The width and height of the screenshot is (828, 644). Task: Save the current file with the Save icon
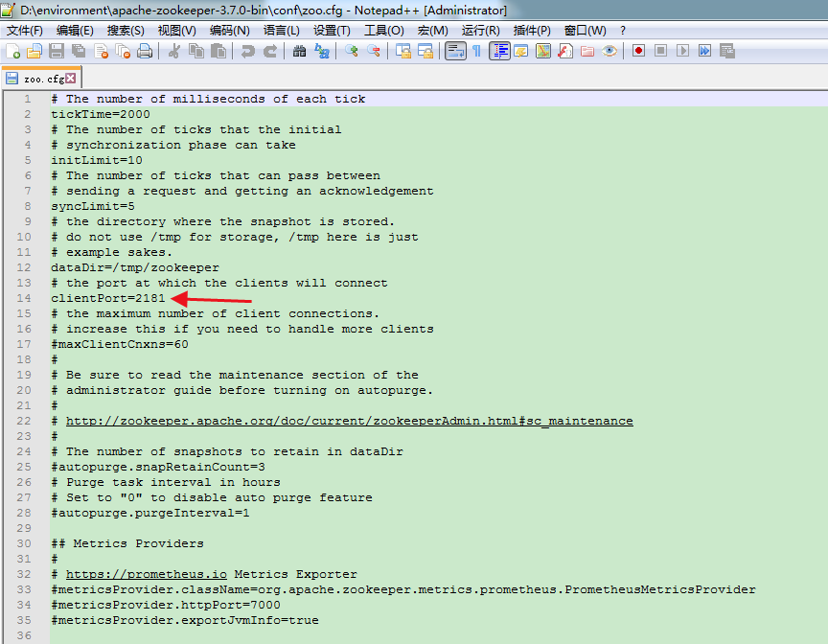tap(57, 51)
